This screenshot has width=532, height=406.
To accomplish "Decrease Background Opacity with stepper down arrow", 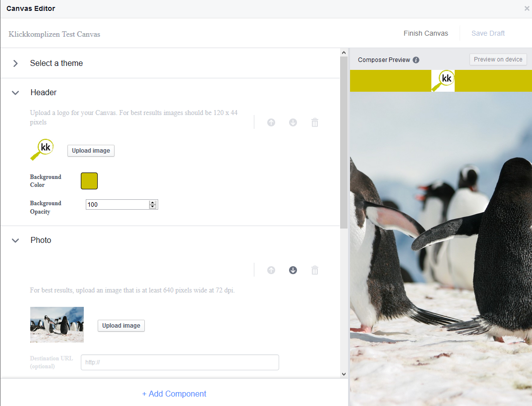I will tap(153, 206).
